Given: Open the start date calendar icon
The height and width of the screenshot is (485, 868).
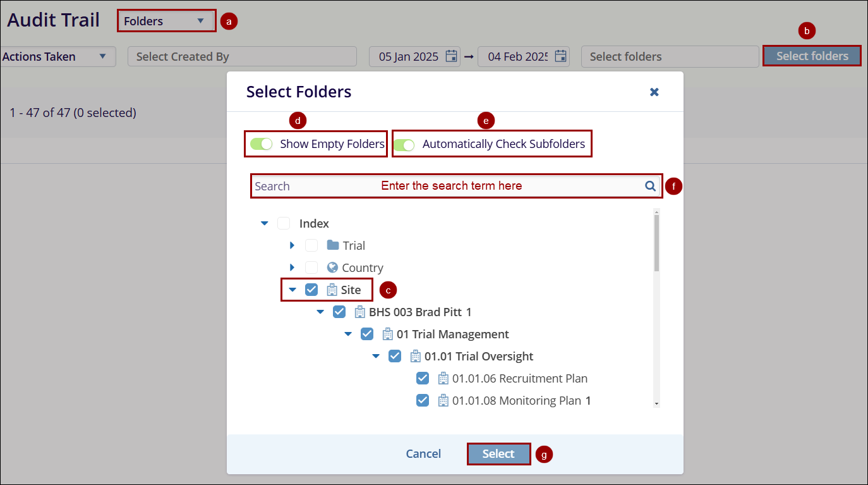Looking at the screenshot, I should coord(451,56).
